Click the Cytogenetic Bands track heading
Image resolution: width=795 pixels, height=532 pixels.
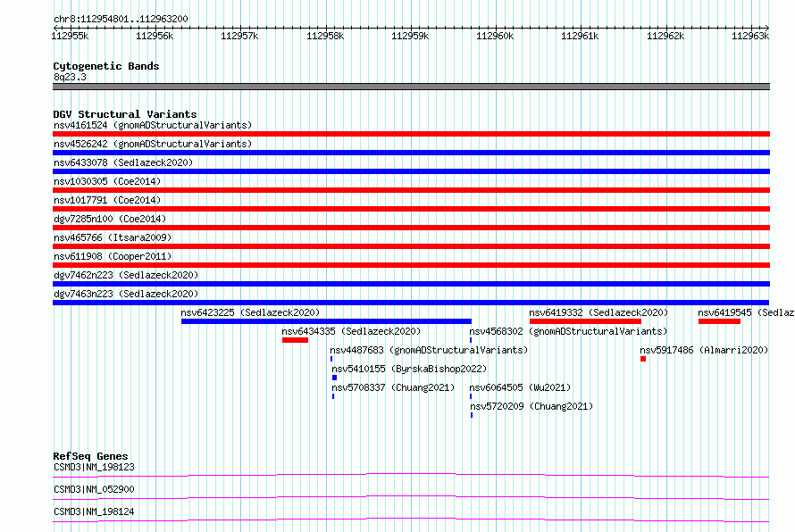tap(106, 66)
